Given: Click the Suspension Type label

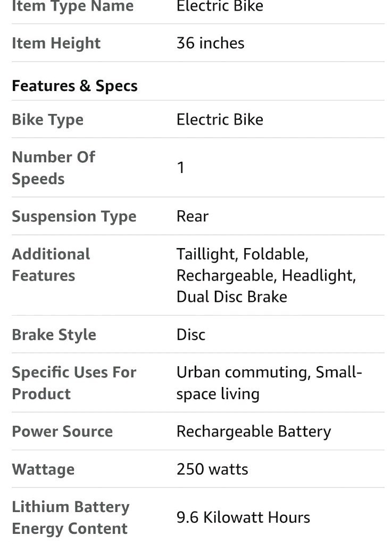Looking at the screenshot, I should coord(74,217).
